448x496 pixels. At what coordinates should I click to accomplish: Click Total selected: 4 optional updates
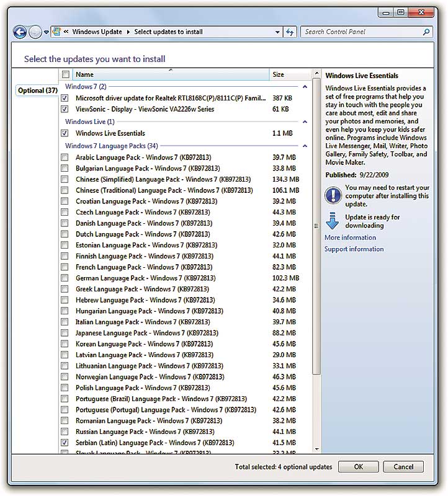(284, 467)
